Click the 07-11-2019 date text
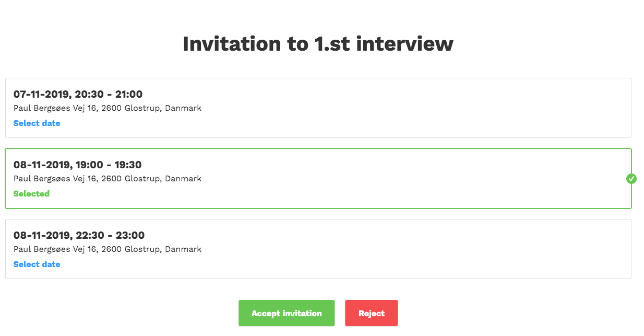 tap(41, 95)
